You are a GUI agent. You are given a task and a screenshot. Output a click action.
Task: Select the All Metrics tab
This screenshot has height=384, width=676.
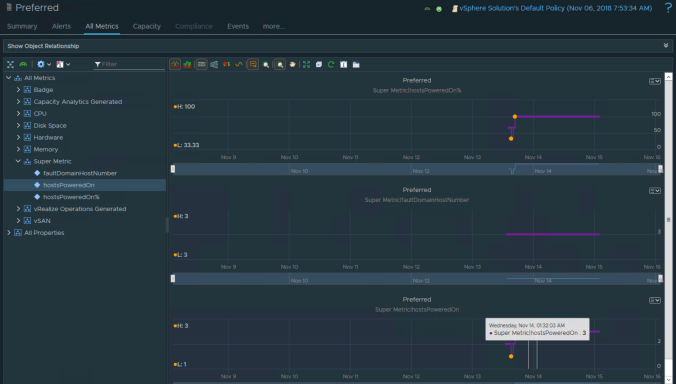(x=102, y=26)
